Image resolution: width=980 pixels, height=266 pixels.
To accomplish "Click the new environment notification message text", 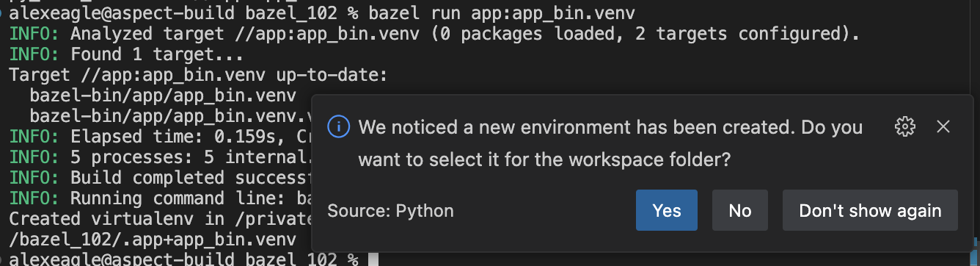I will pos(610,143).
